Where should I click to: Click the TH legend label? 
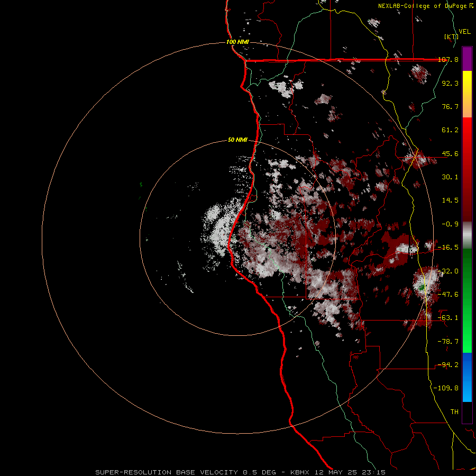point(454,411)
